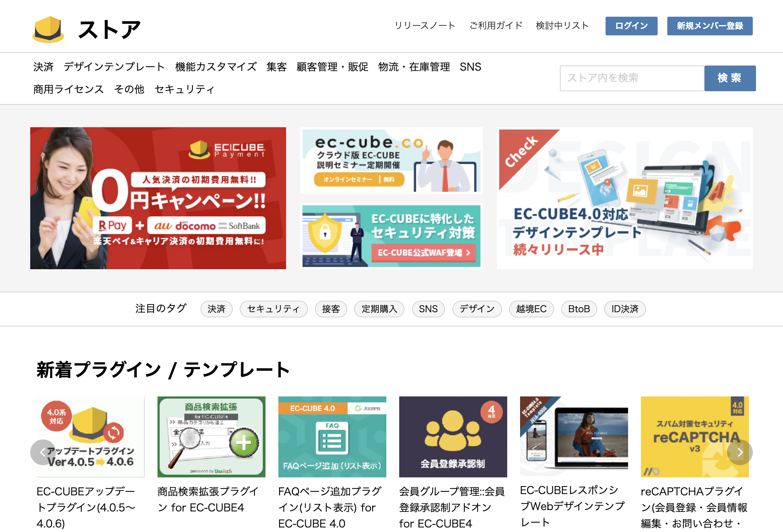Open reCAPTCHAプラグイン title link

(x=694, y=507)
